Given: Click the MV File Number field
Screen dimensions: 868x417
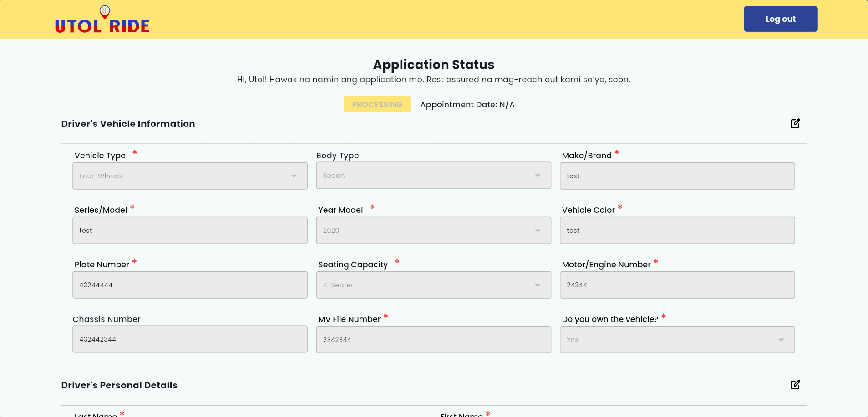Looking at the screenshot, I should [x=433, y=340].
